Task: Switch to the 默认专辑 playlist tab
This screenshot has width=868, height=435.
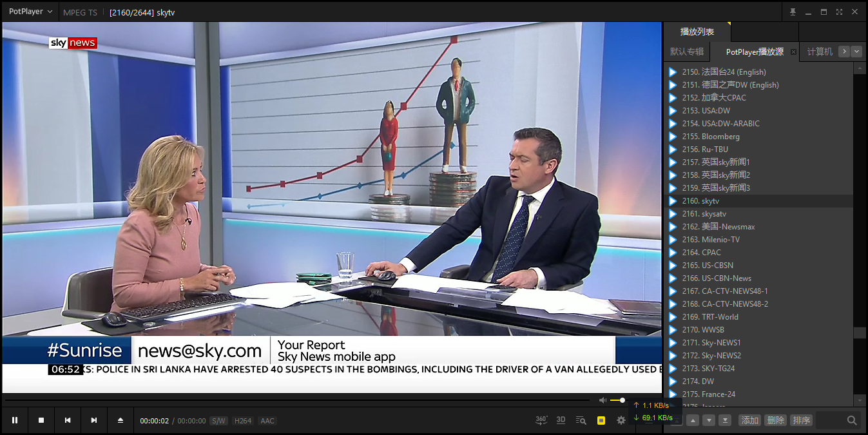Action: pyautogui.click(x=687, y=52)
